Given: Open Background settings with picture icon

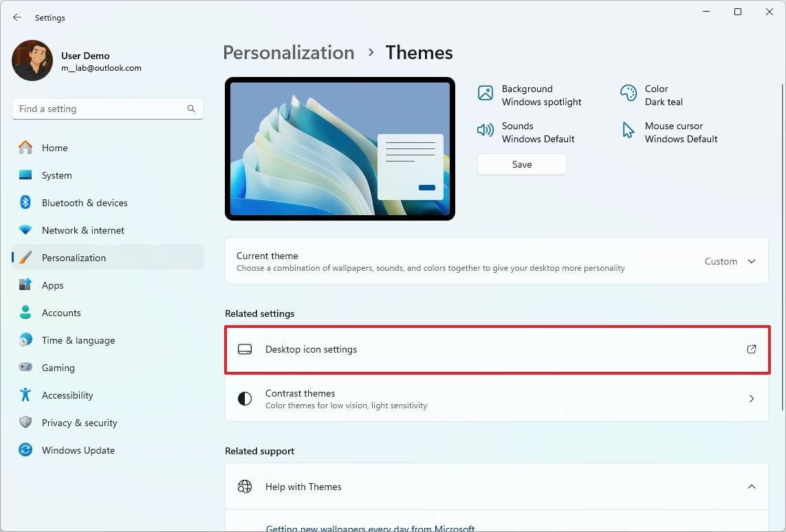Looking at the screenshot, I should click(485, 93).
